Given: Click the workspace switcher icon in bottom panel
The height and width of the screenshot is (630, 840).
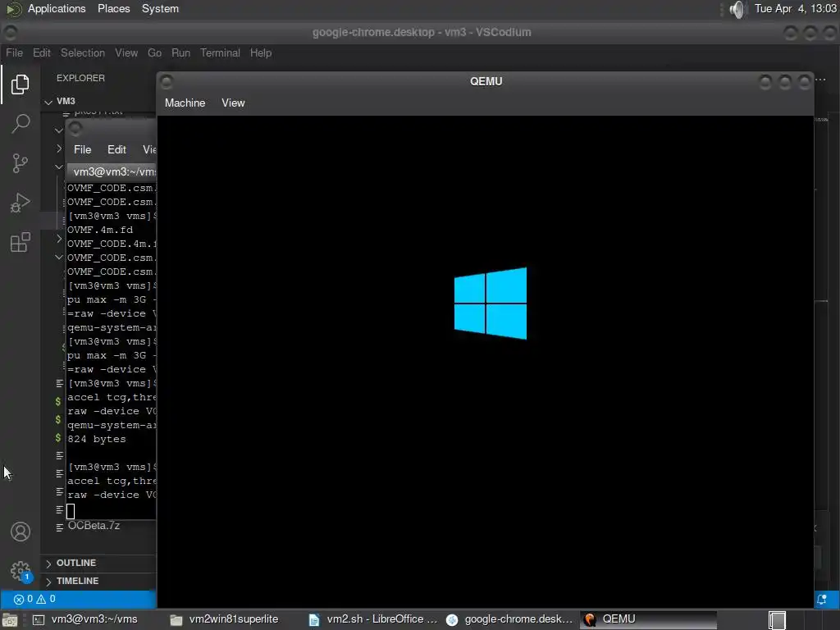Looking at the screenshot, I should click(x=777, y=620).
